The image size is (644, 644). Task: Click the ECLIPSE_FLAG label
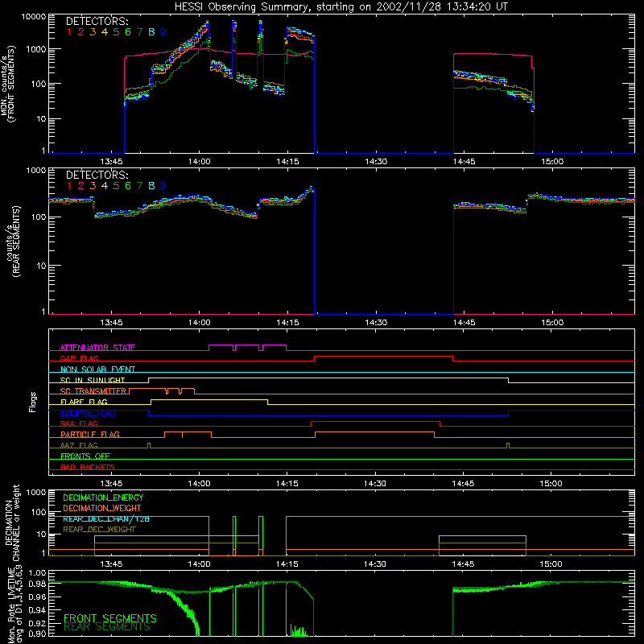(88, 413)
